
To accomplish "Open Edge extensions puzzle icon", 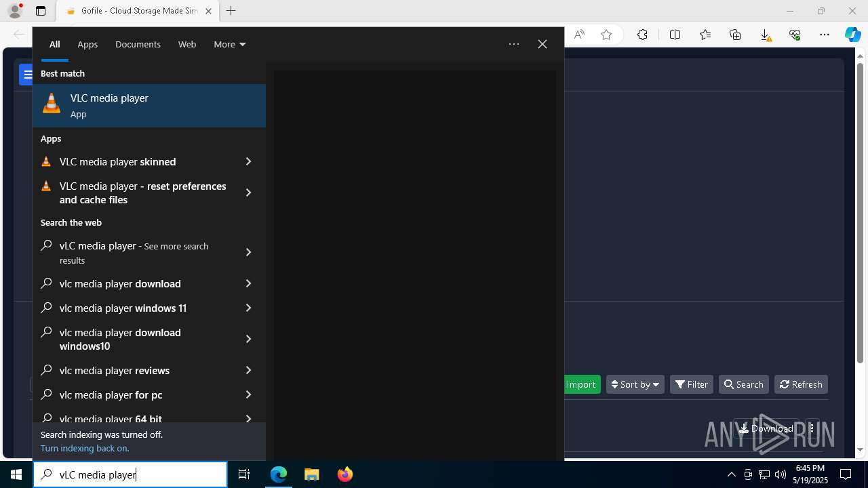I will (642, 35).
